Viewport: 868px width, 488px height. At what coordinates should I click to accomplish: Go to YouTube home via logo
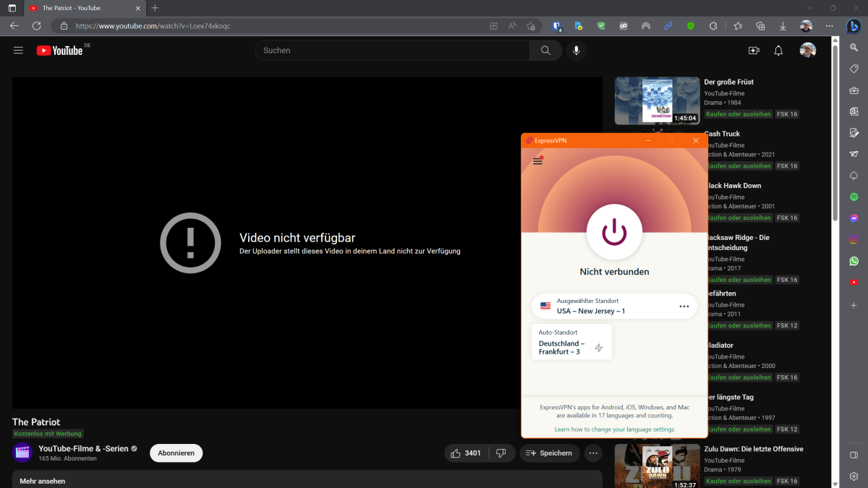coord(59,51)
